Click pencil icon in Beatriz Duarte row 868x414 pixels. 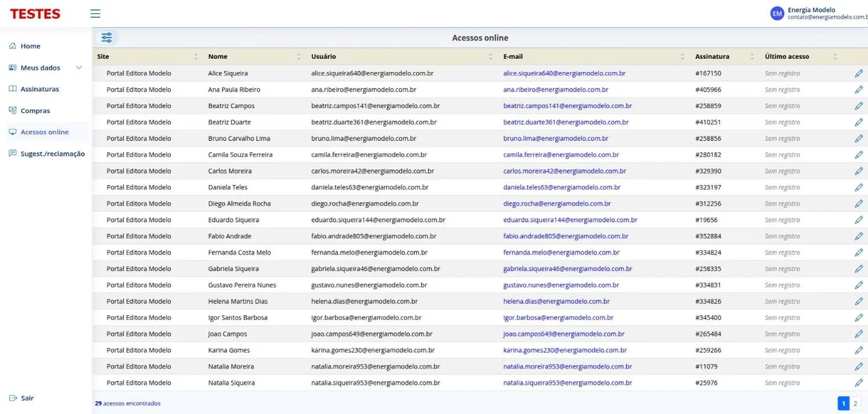[x=859, y=122]
